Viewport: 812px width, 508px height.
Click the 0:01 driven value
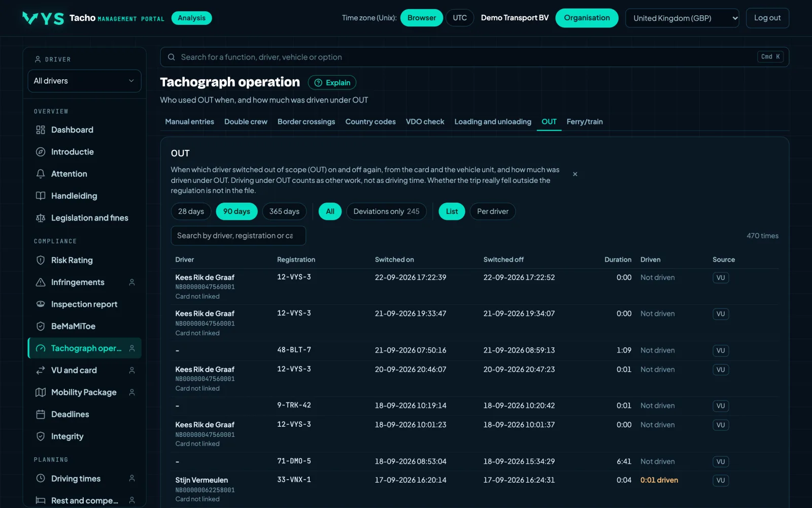click(659, 480)
